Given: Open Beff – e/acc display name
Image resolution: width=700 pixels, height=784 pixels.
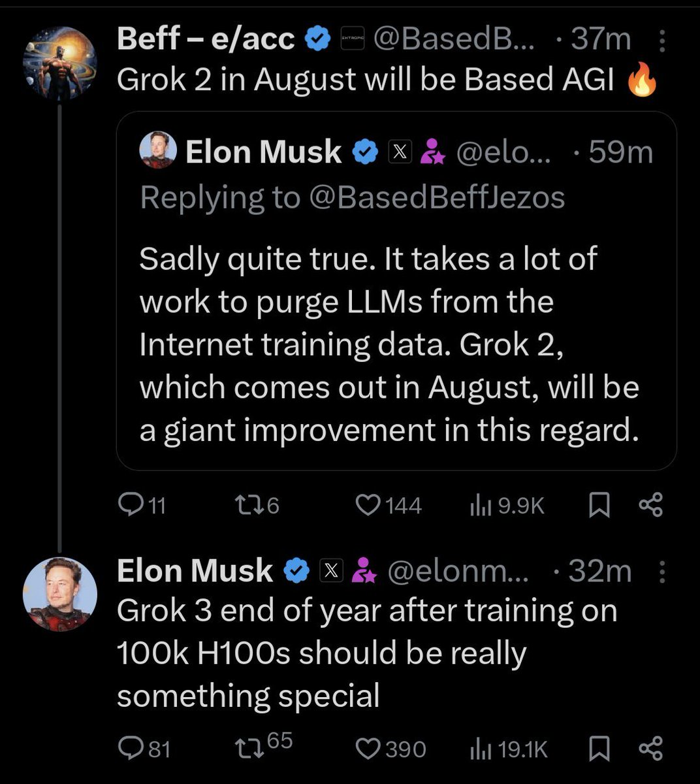Looking at the screenshot, I should click(x=205, y=39).
